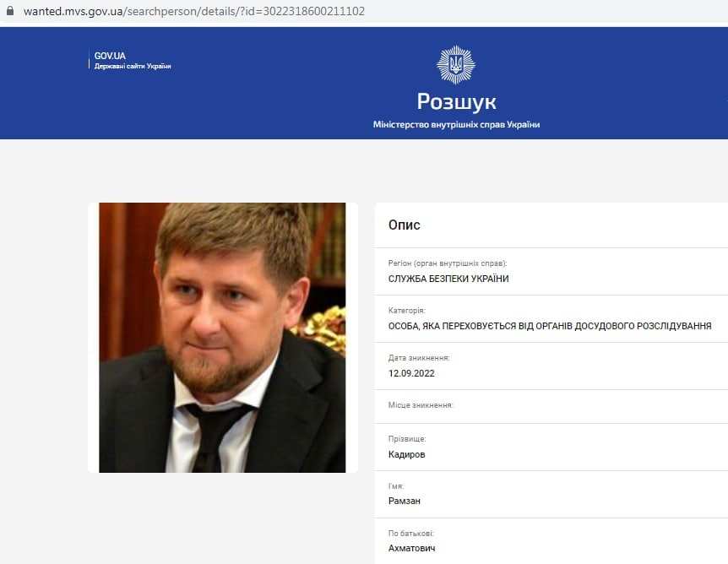Click the 'Регіон (орган внутрішніх справ)' label
The width and height of the screenshot is (728, 564).
pos(448,263)
